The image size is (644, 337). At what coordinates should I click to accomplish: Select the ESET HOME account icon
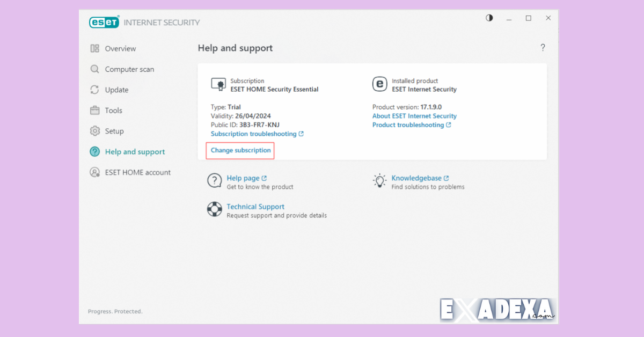pos(94,172)
